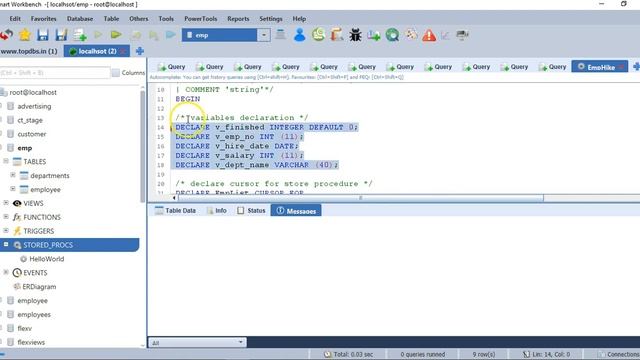Screen dimensions: 640x360
Task: Click the blue user manager icon
Action: click(x=299, y=35)
